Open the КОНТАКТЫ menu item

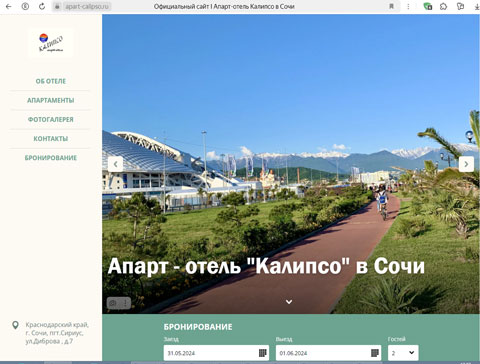51,139
